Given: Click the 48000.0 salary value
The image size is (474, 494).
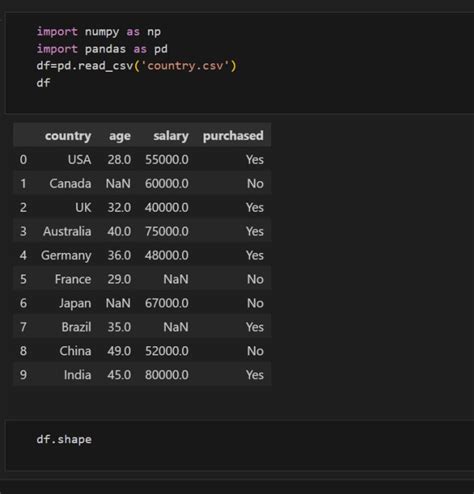Looking at the screenshot, I should pos(167,255).
